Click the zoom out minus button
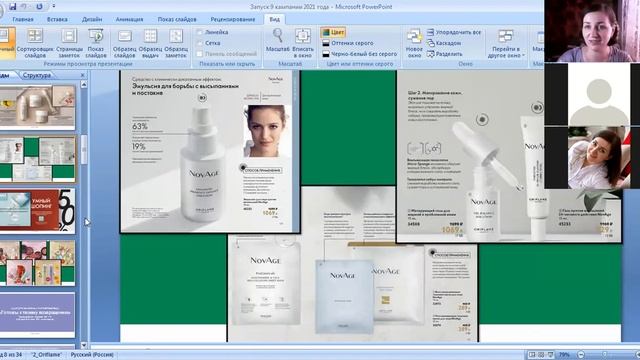The width and height of the screenshot is (640, 360). click(x=581, y=355)
